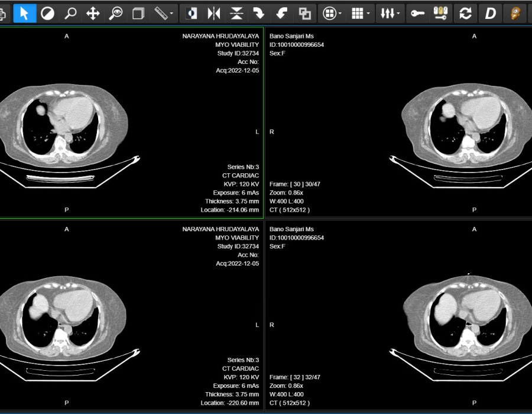Rotate the image counter-clockwise
532x414 pixels.
coord(282,13)
